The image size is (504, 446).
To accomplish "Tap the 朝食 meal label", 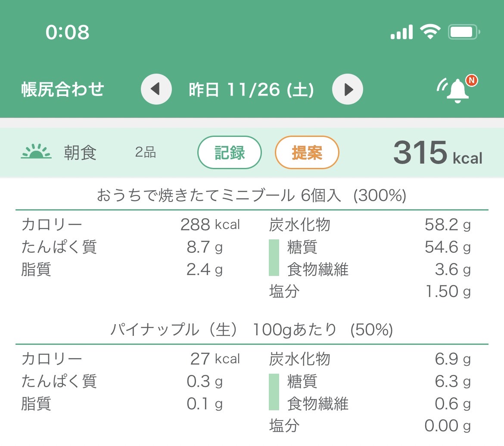I will click(x=80, y=152).
